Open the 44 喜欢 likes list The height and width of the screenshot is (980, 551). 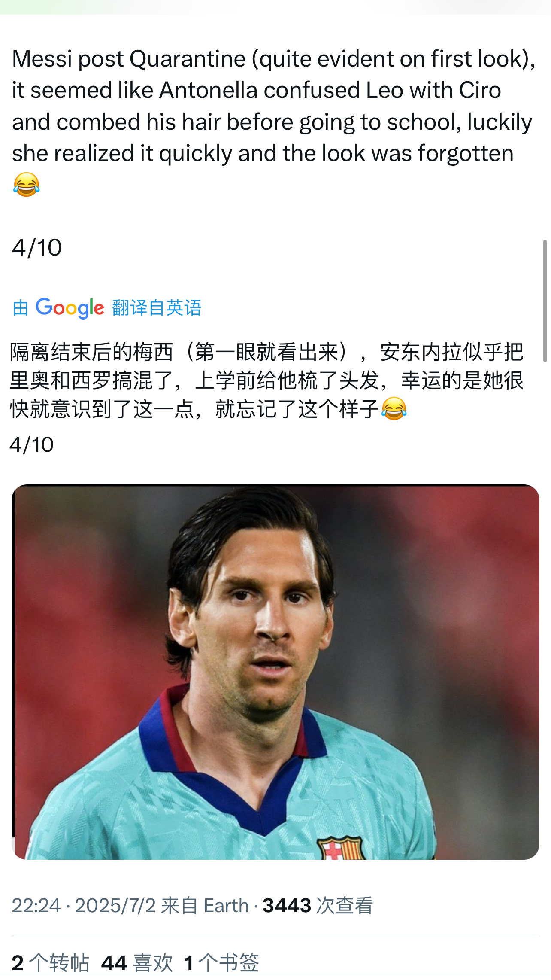(x=137, y=963)
